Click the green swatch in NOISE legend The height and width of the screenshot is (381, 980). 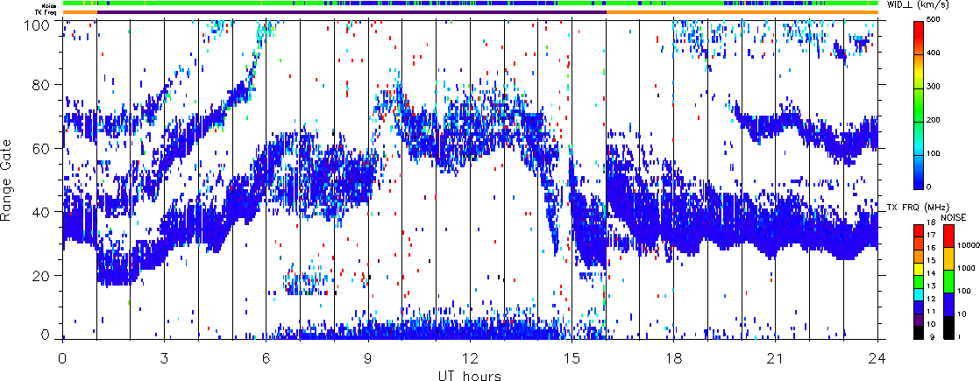pyautogui.click(x=948, y=281)
